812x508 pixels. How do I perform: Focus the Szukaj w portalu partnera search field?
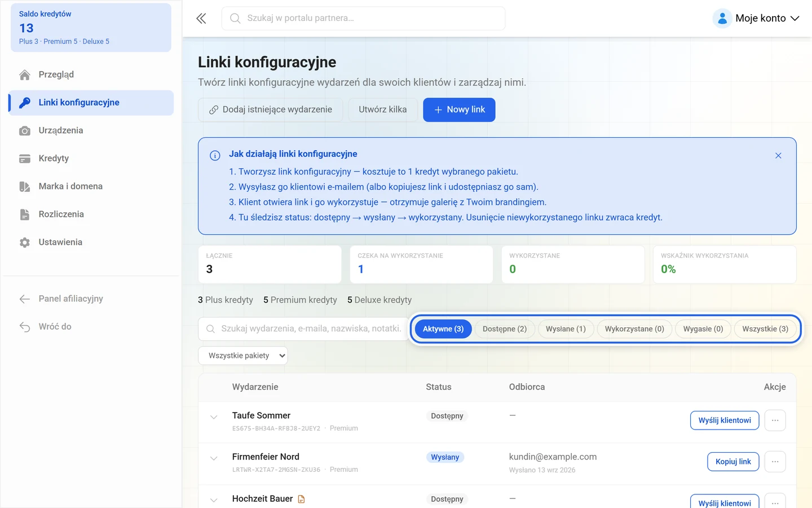363,19
